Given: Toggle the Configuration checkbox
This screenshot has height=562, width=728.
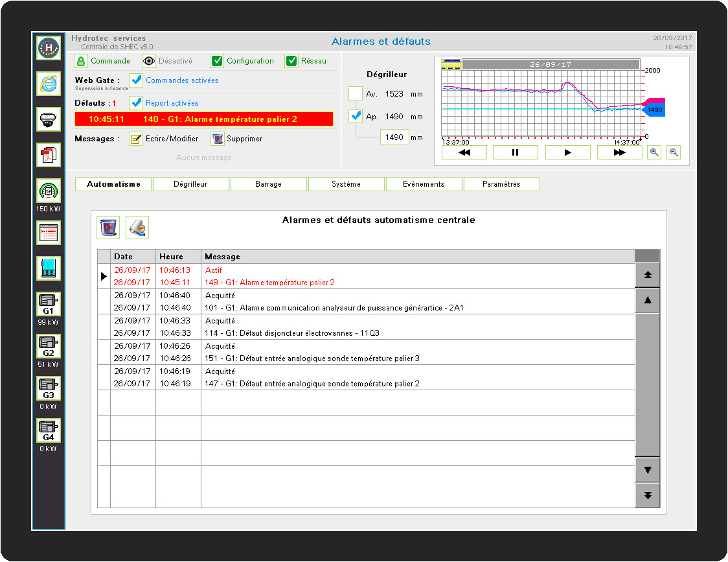Looking at the screenshot, I should point(217,61).
